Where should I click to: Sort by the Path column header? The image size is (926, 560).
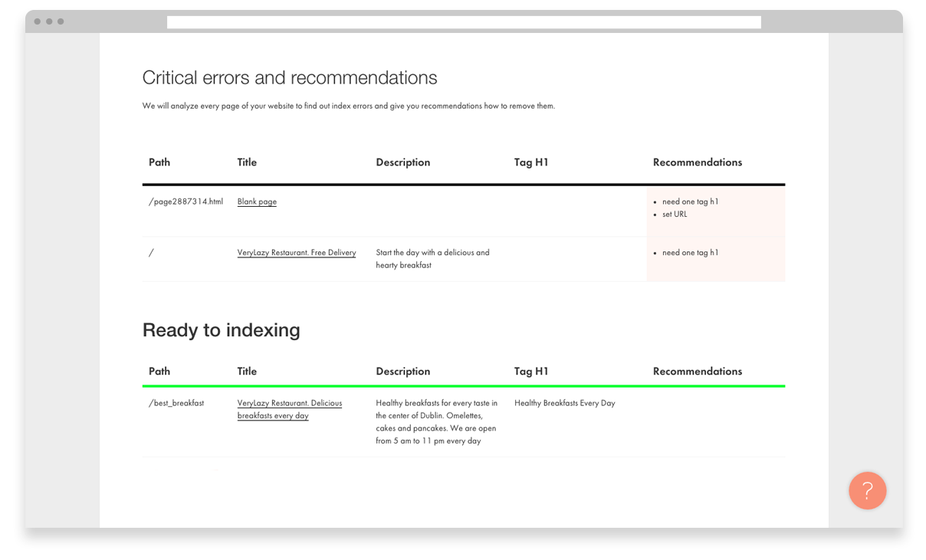159,162
